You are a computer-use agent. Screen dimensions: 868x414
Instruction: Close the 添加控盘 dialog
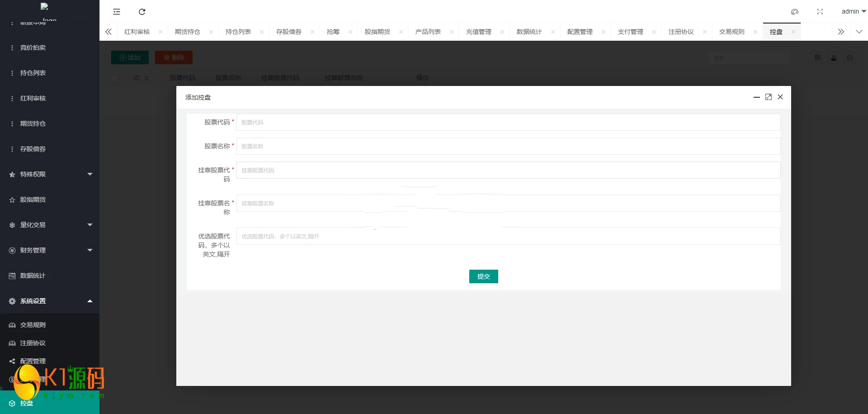780,97
